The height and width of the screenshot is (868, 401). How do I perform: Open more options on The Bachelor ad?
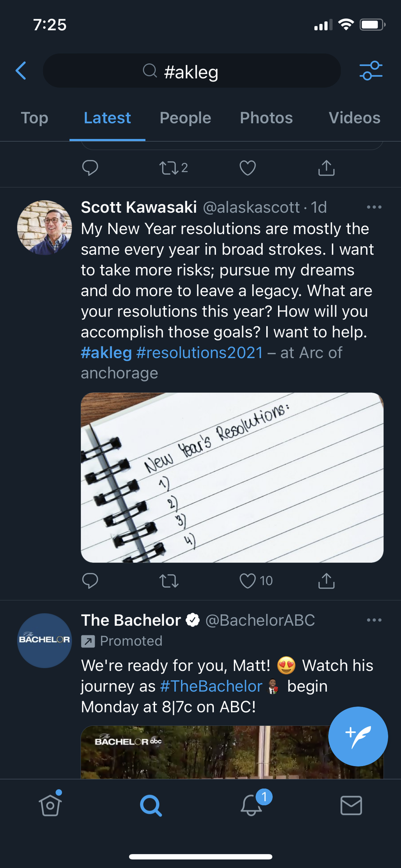tap(374, 620)
